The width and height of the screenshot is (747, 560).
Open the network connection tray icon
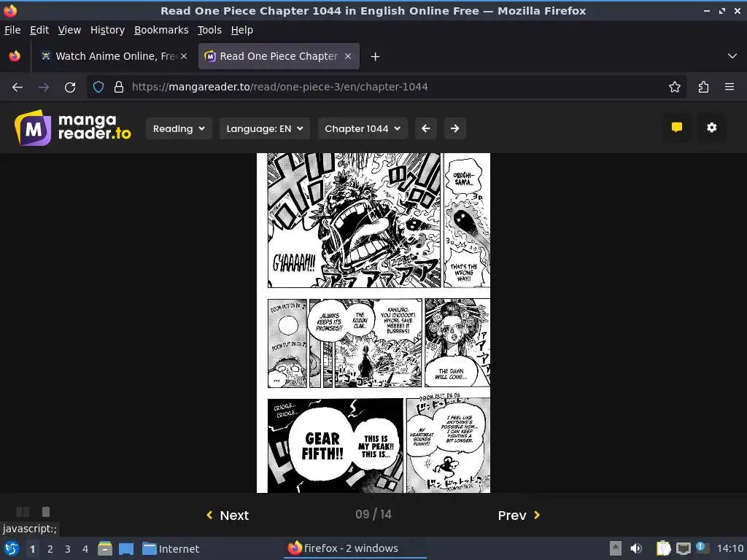click(683, 548)
